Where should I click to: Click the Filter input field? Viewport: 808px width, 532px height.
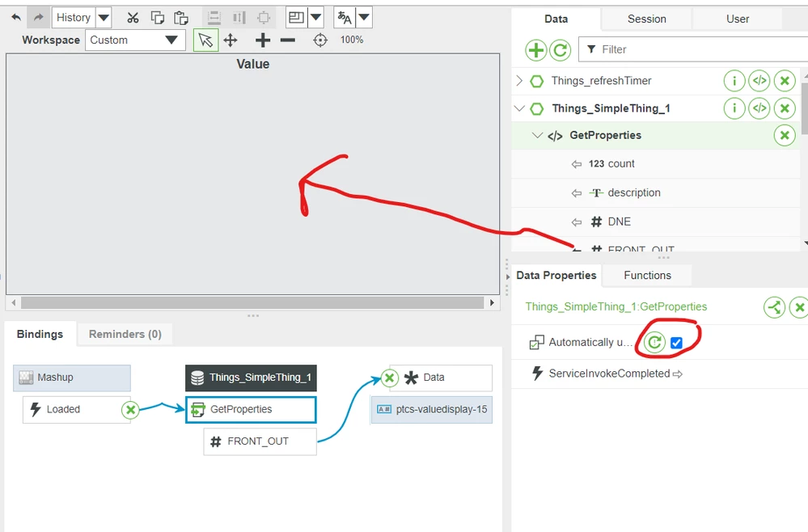click(693, 49)
